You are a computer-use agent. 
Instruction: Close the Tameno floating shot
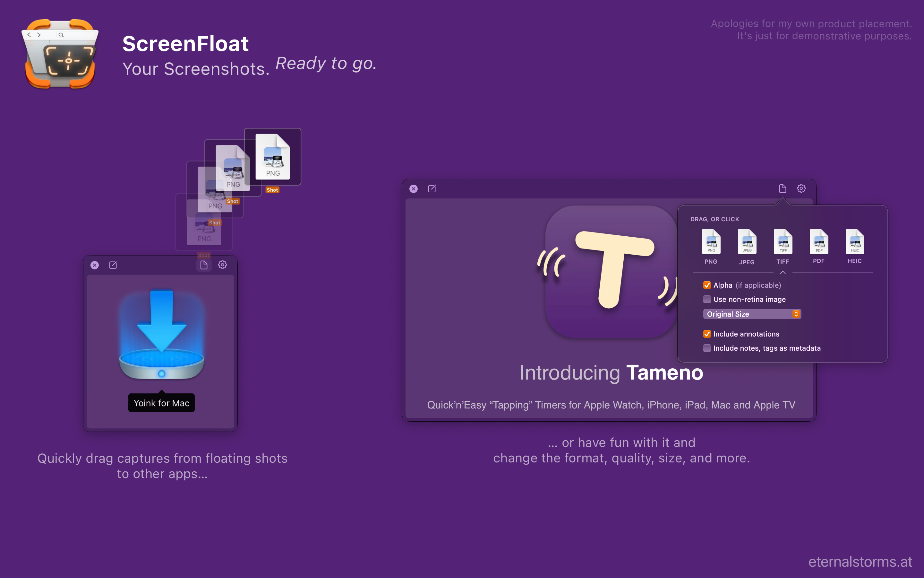[x=414, y=189]
